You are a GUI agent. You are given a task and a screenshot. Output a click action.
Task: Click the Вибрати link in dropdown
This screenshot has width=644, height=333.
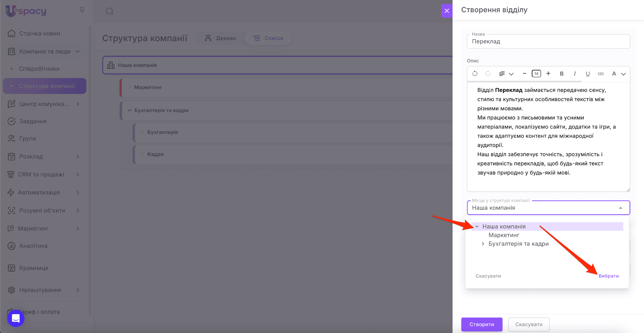point(608,276)
